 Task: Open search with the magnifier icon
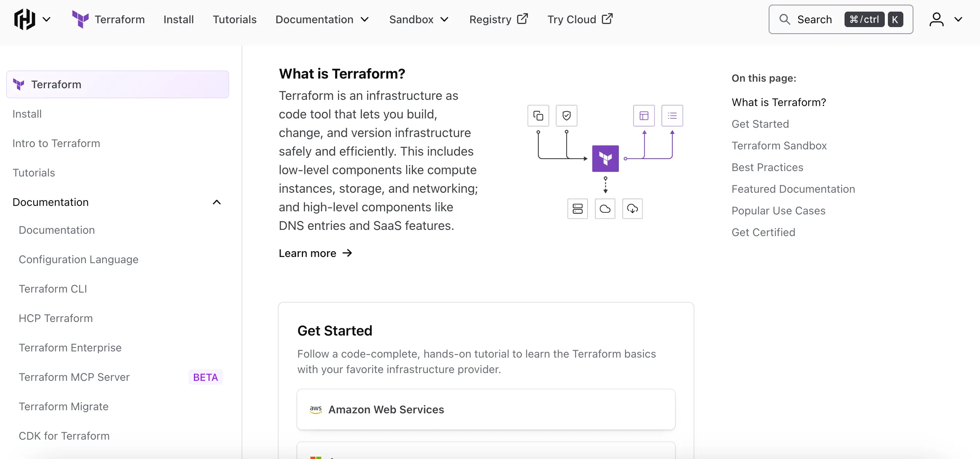click(x=785, y=19)
